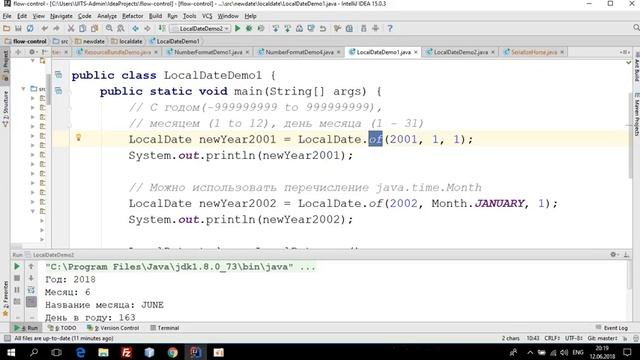
Task: Click the VCS Revert icon
Action: click(323, 29)
